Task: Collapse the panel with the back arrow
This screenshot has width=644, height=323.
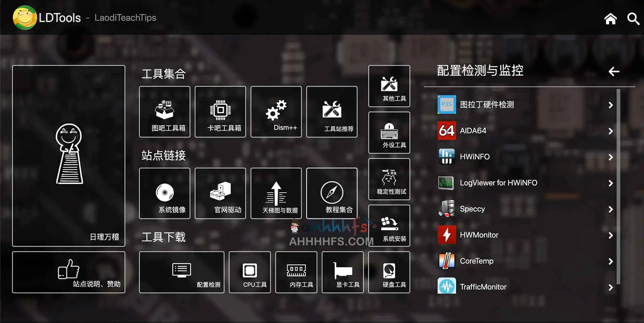Action: point(613,71)
